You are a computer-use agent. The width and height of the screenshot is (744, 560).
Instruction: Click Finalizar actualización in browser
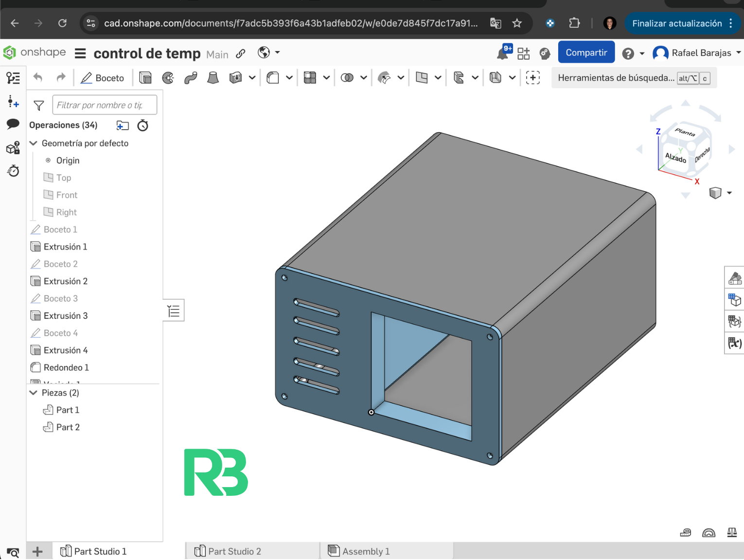(682, 23)
